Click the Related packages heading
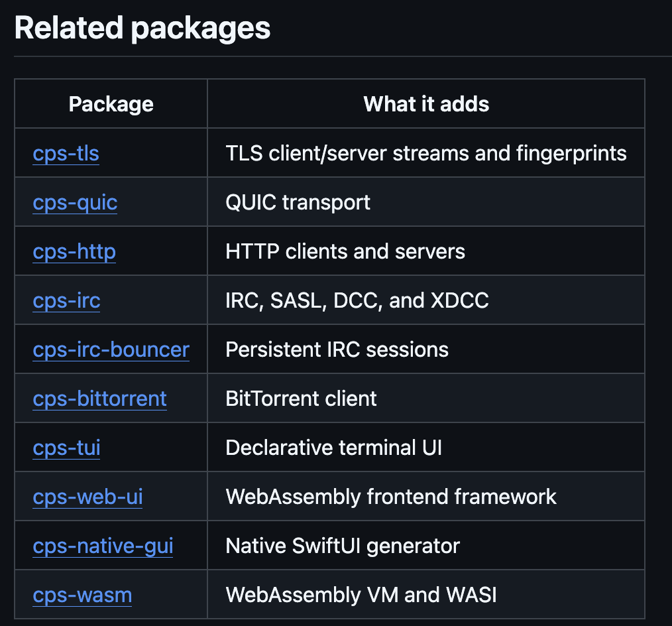The width and height of the screenshot is (672, 626). click(x=142, y=29)
